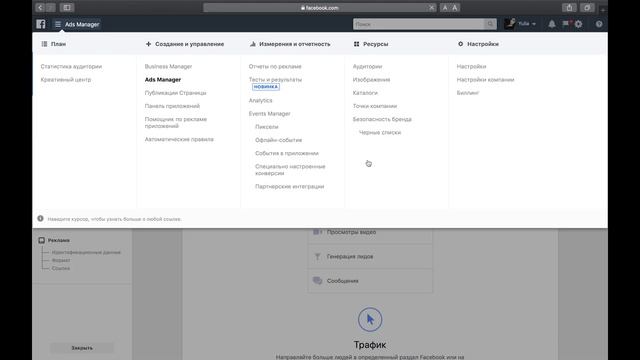640x360 pixels.
Task: Open События в приложении link
Action: (287, 153)
